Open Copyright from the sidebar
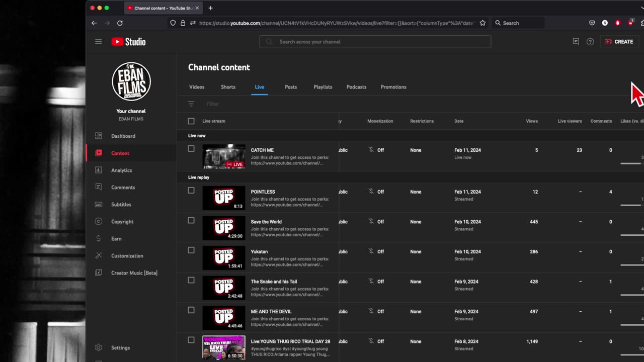Image resolution: width=644 pixels, height=362 pixels. tap(122, 222)
